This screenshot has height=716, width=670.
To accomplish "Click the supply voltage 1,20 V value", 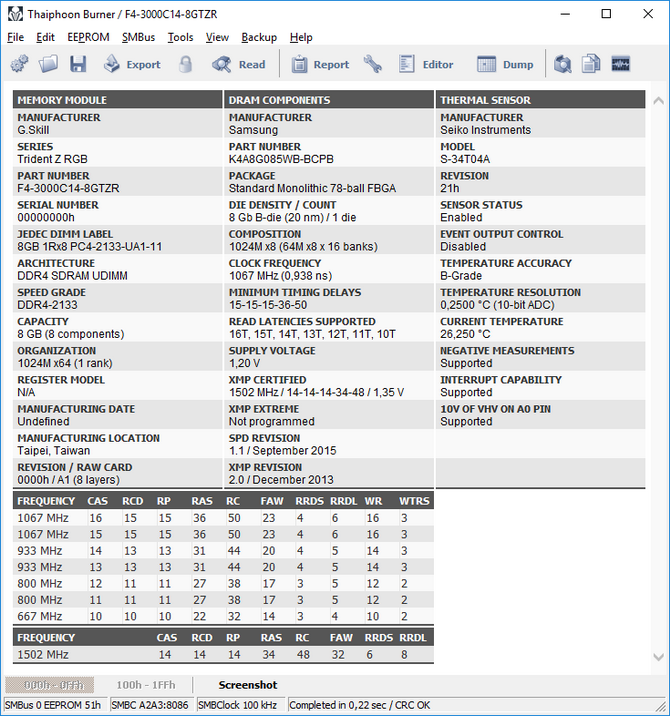I will point(244,363).
